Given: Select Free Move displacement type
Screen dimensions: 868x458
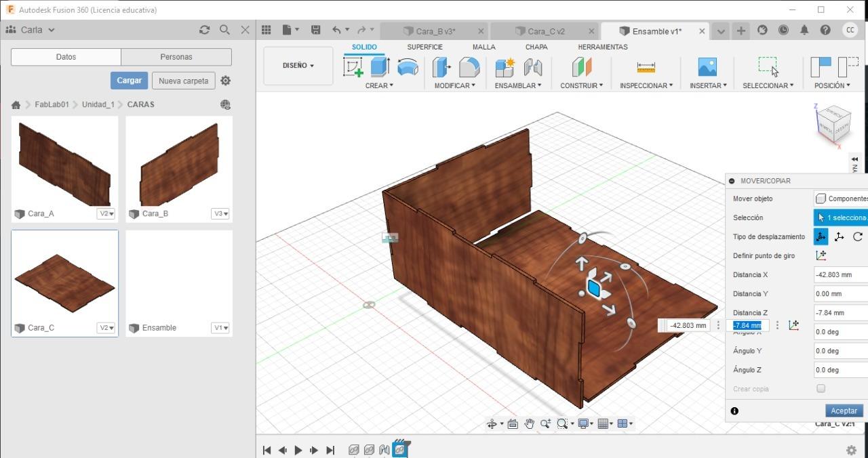Looking at the screenshot, I should [821, 236].
